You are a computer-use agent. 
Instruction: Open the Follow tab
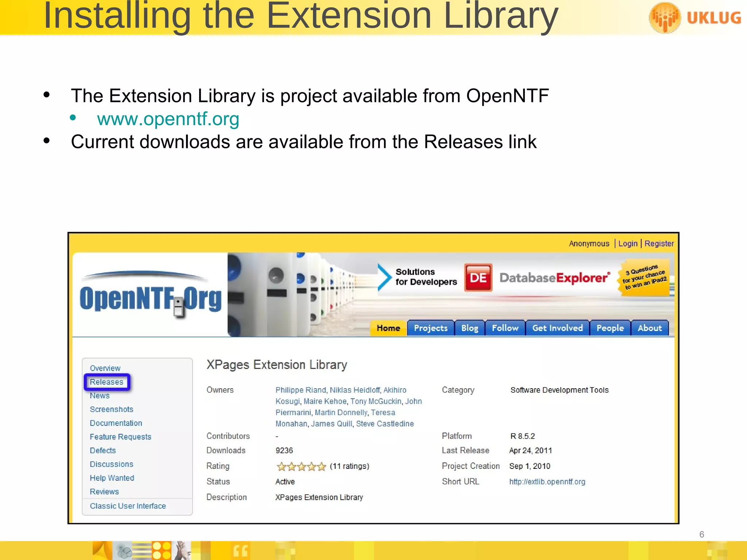[505, 328]
